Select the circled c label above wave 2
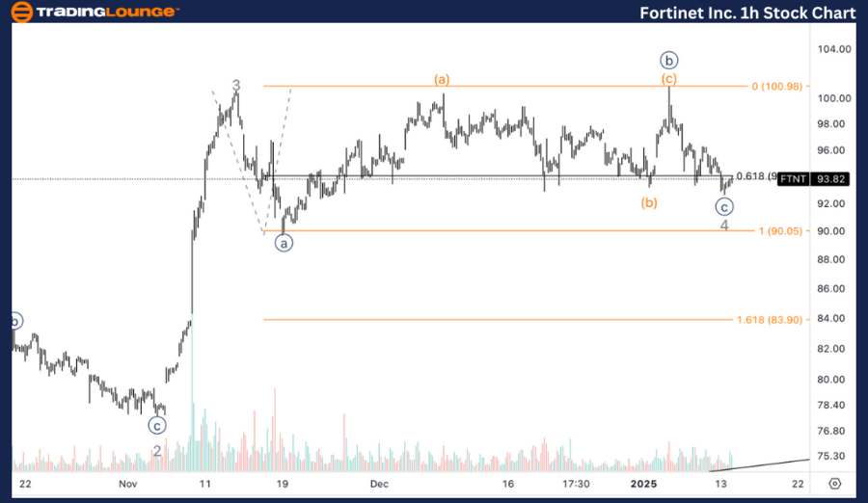This screenshot has height=503, width=868. [157, 425]
